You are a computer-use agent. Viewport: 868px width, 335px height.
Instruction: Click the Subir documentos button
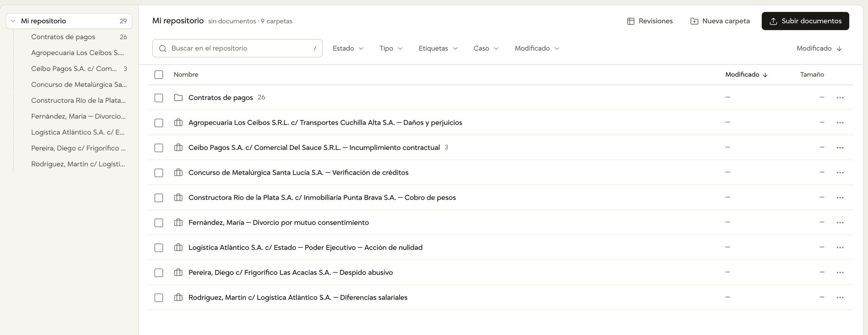tap(805, 21)
